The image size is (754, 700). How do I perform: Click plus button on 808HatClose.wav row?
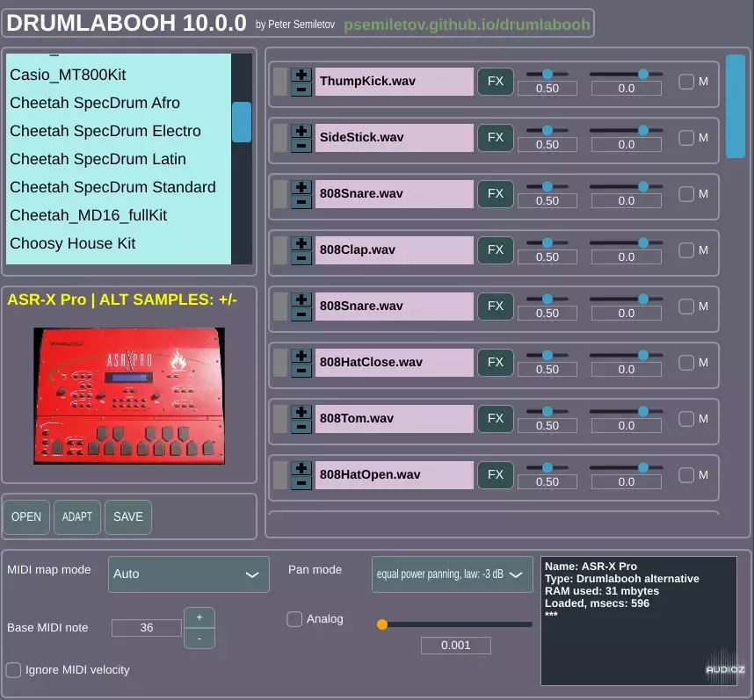(301, 356)
